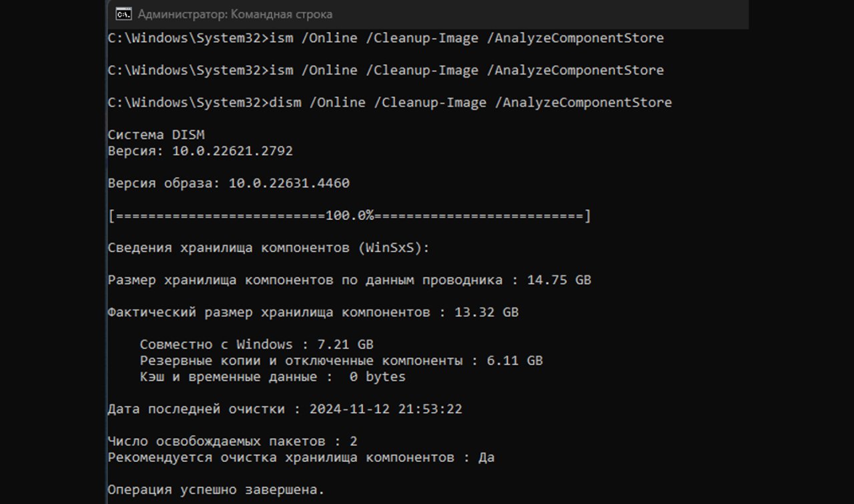This screenshot has height=504, width=854.
Task: Click the 13.32 GB actual size value
Action: click(486, 312)
